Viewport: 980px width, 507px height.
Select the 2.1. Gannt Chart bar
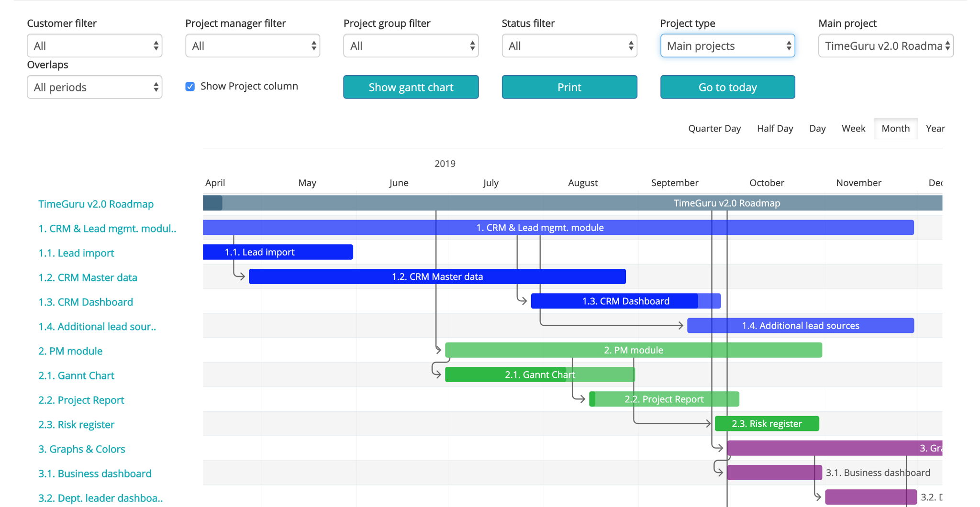click(540, 375)
